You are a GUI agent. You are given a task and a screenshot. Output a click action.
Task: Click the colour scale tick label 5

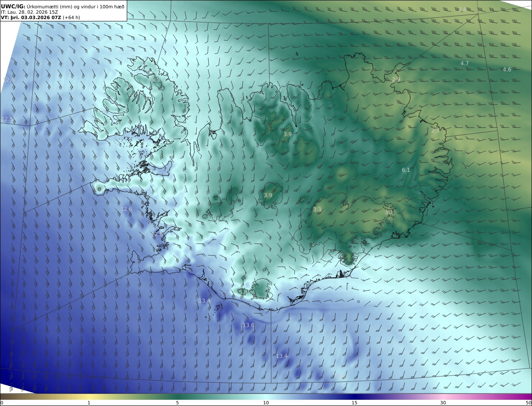click(x=177, y=403)
